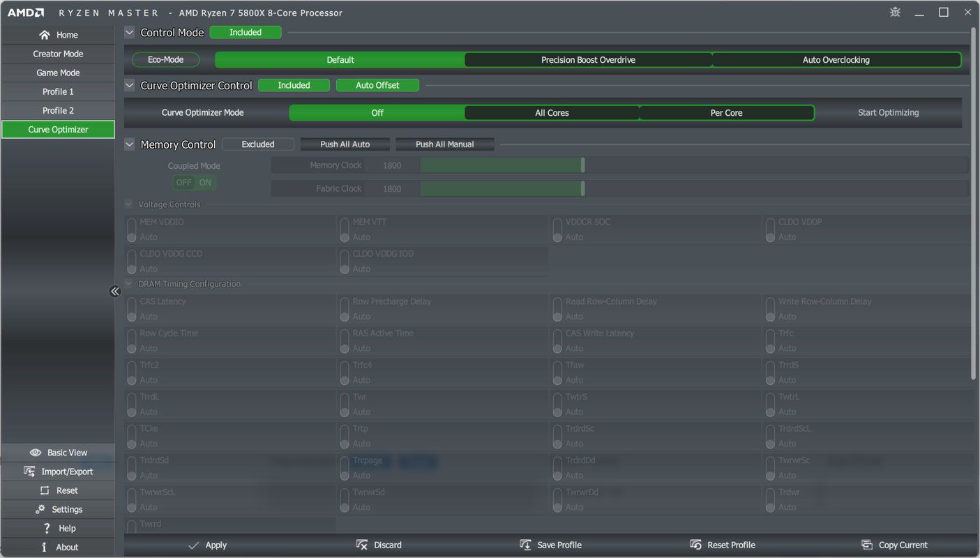
Task: Click the Save Profile icon
Action: [x=525, y=545]
